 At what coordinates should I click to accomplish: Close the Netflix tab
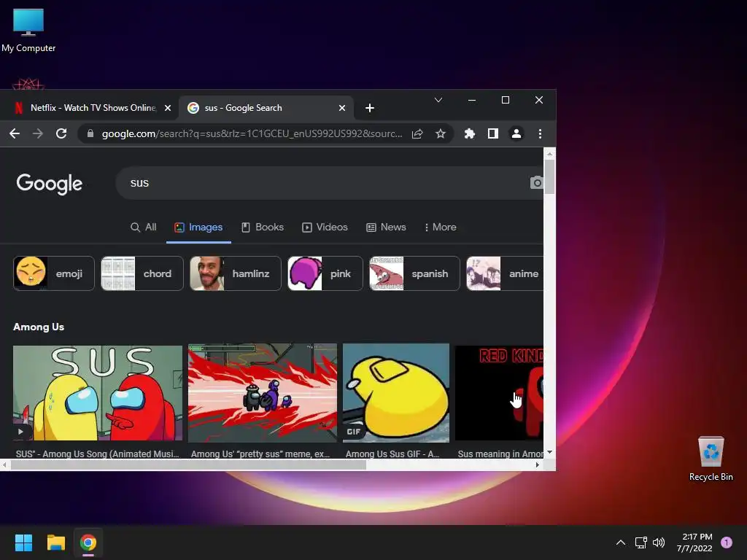click(x=168, y=108)
